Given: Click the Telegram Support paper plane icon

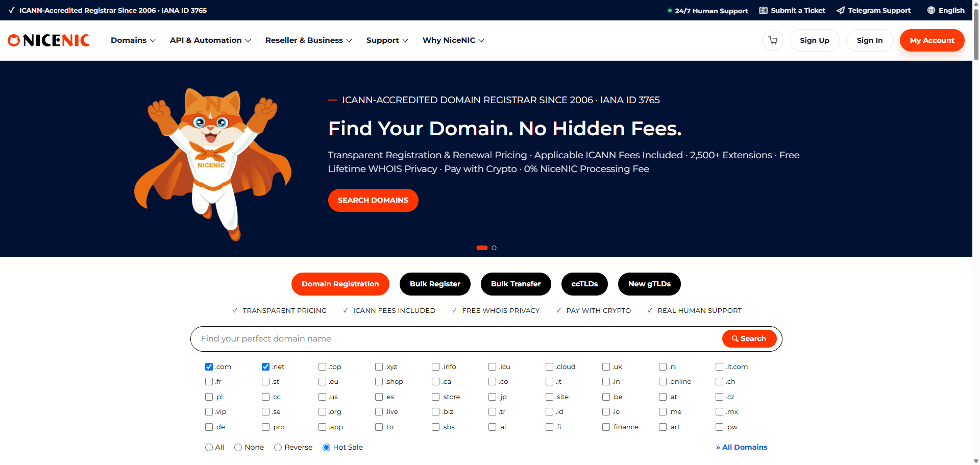Looking at the screenshot, I should click(840, 10).
